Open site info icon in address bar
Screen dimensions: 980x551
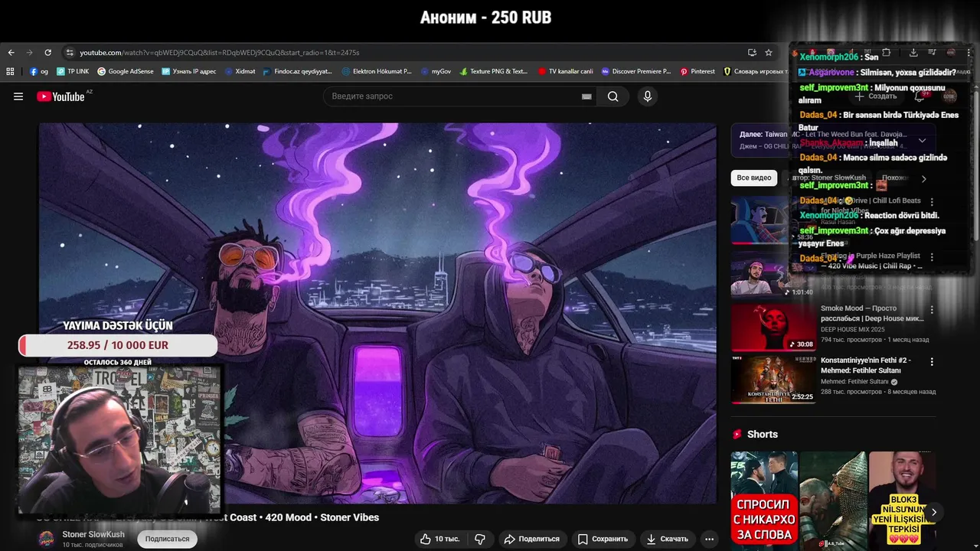click(70, 53)
